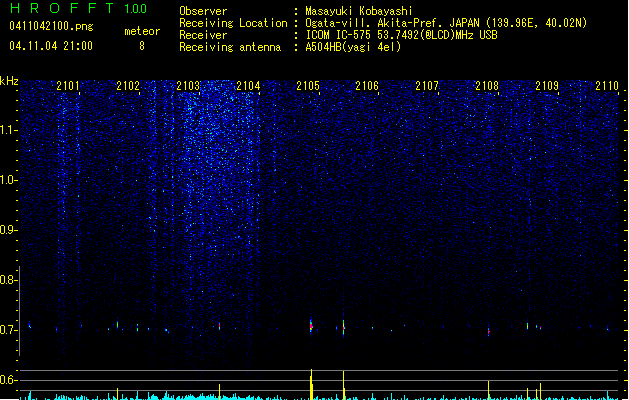Click the 2105 time marker
The width and height of the screenshot is (629, 400).
pyautogui.click(x=308, y=86)
